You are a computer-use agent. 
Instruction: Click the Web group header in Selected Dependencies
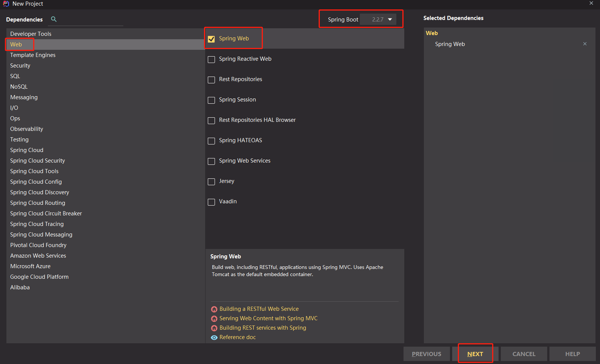[432, 33]
